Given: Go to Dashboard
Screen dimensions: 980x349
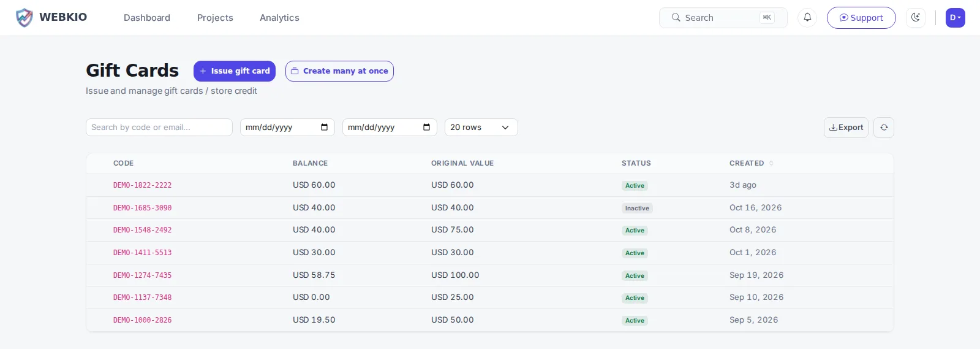Looking at the screenshot, I should [147, 18].
